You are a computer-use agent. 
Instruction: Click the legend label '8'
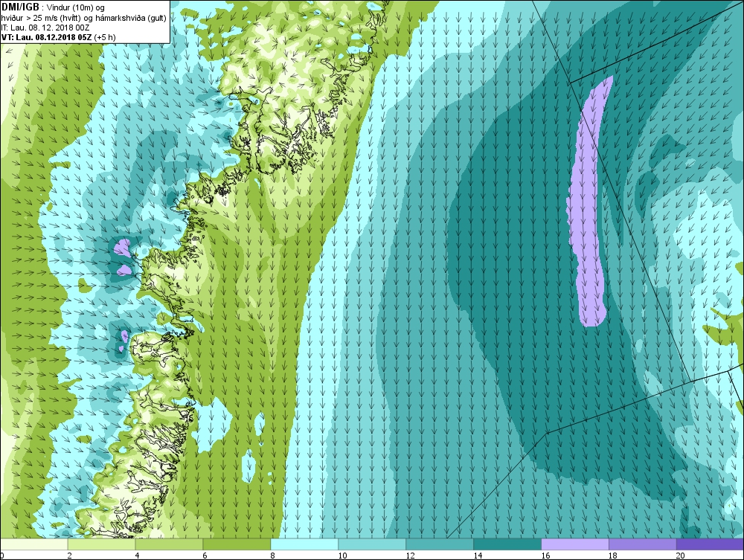click(273, 556)
